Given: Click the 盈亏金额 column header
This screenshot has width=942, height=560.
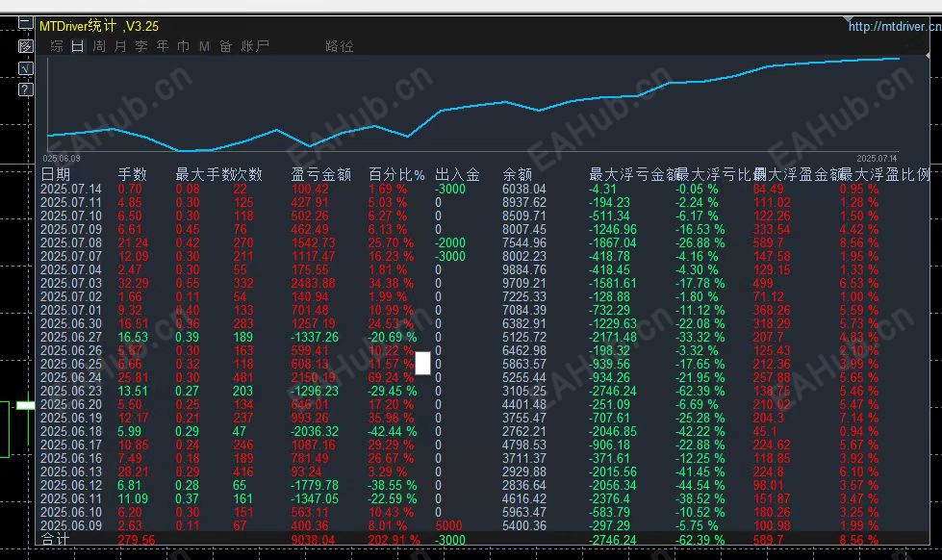Looking at the screenshot, I should 320,174.
